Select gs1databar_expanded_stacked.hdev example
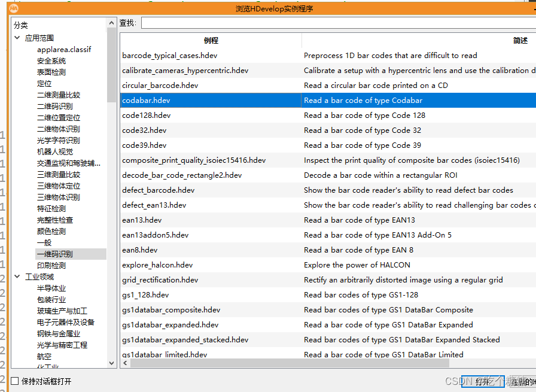Screen dimensions: 536x392 coord(185,340)
